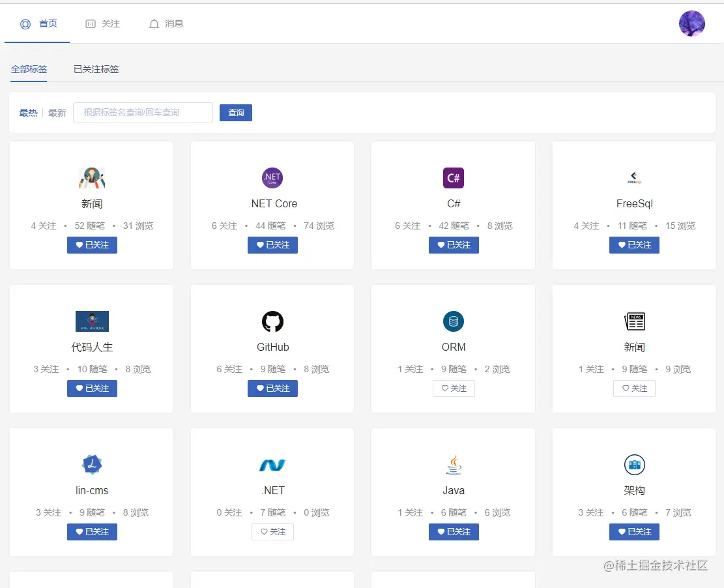Click the GitHub tag title
The width and height of the screenshot is (724, 588).
coord(272,347)
